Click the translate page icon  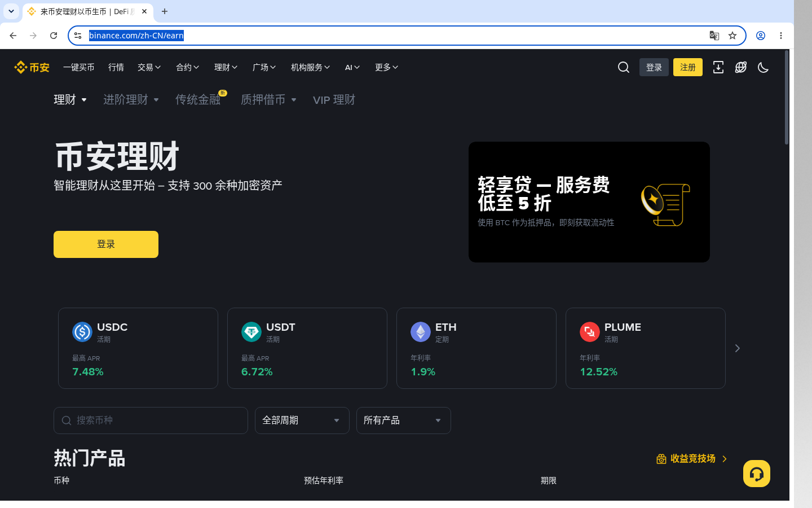click(x=714, y=36)
